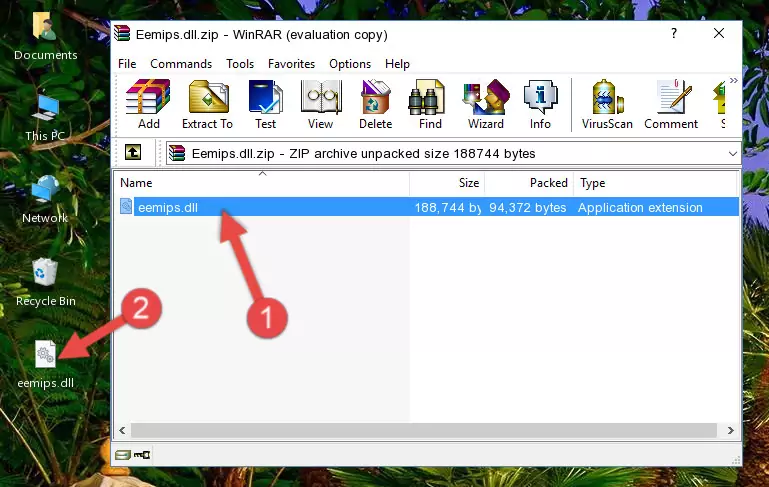769x487 pixels.
Task: Select the Recycle Bin desktop icon
Action: tap(46, 283)
